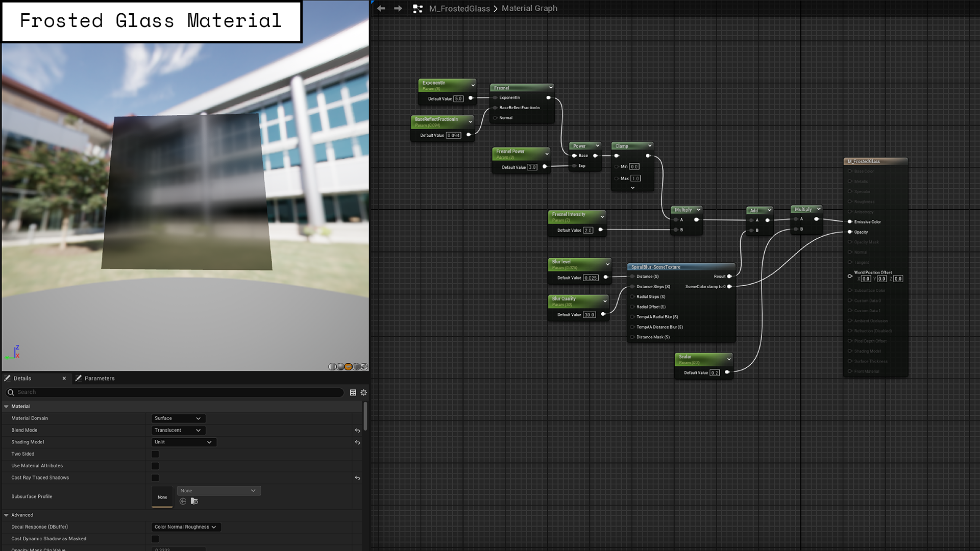The width and height of the screenshot is (980, 551).
Task: Toggle property matrix grid view icon
Action: [x=353, y=392]
